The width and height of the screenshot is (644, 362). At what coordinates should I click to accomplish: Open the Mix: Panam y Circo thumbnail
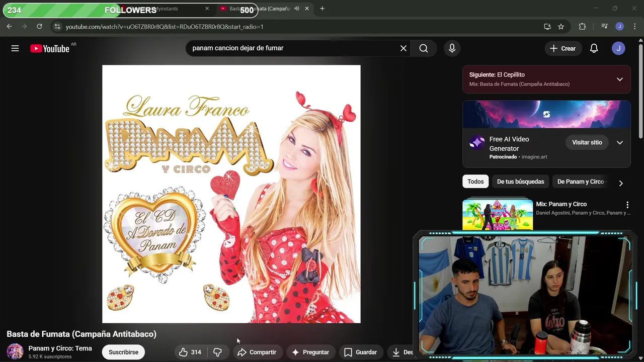[498, 215]
